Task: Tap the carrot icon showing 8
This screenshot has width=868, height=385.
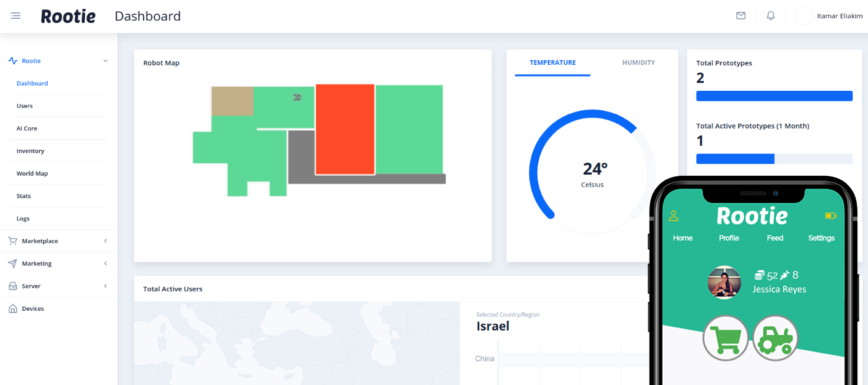Action: [786, 275]
